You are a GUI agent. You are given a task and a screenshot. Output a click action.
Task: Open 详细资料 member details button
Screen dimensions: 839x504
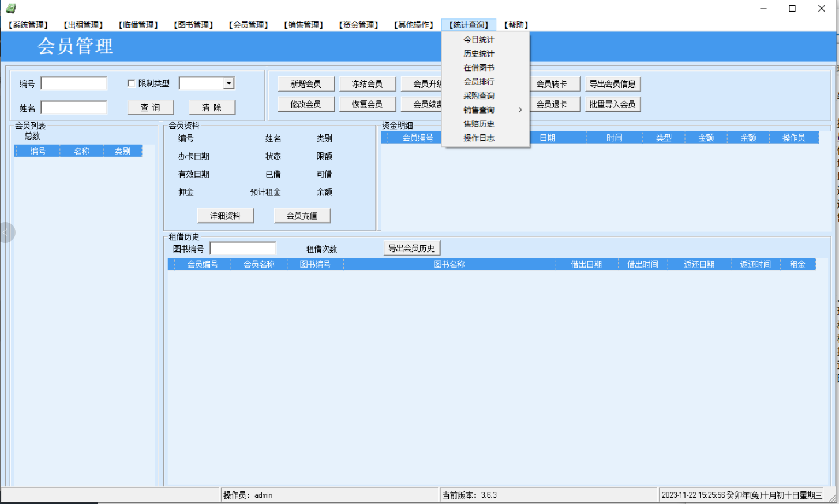tap(226, 216)
